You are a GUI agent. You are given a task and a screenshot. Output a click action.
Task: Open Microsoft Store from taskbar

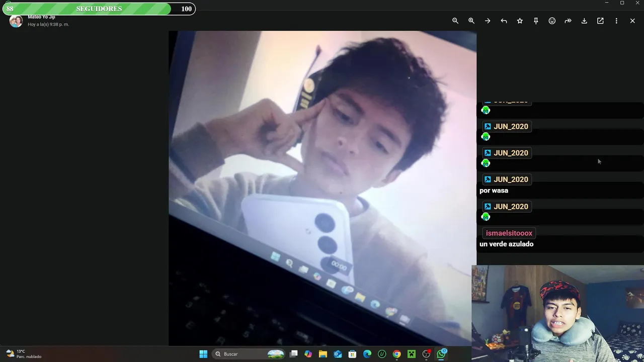[353, 354]
